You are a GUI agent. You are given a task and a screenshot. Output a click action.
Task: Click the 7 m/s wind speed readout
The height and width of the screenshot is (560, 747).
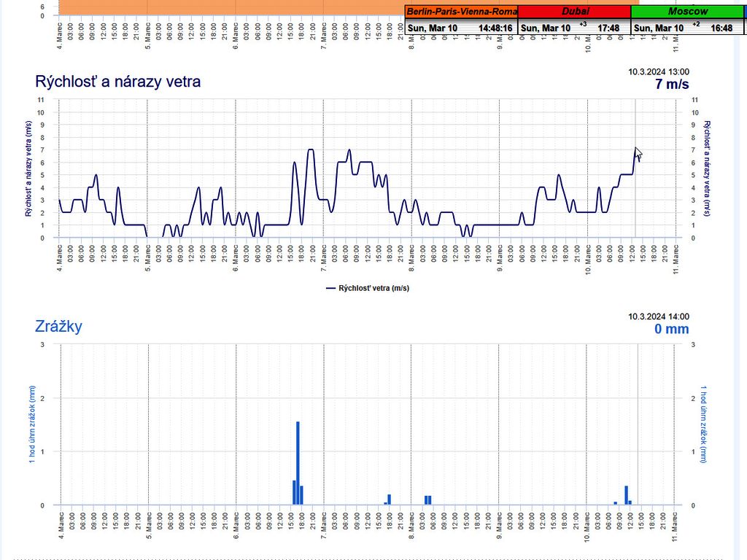click(x=671, y=84)
